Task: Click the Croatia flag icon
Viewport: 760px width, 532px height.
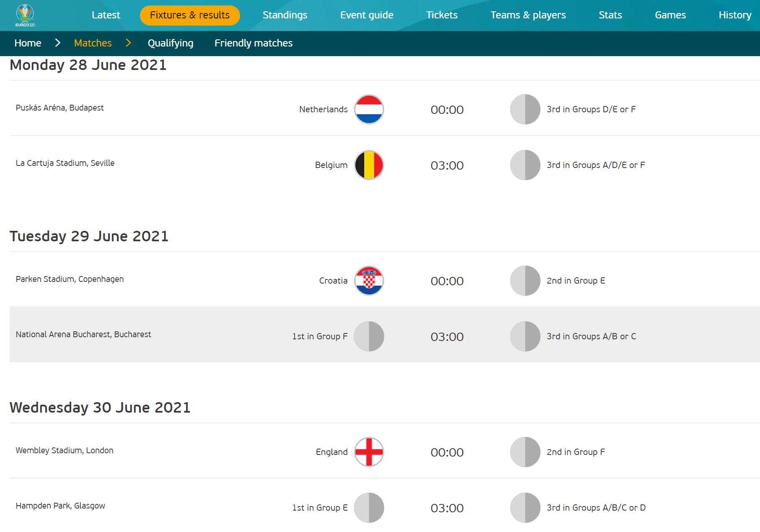Action: pos(369,281)
